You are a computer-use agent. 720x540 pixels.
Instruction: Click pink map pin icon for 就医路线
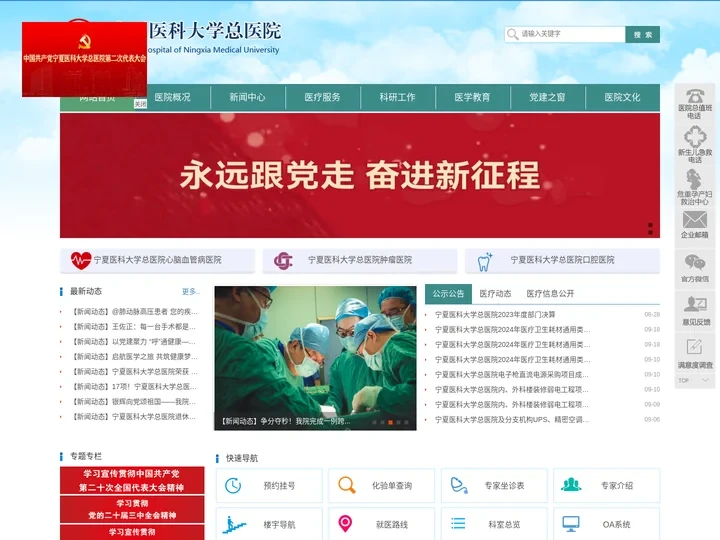345,523
